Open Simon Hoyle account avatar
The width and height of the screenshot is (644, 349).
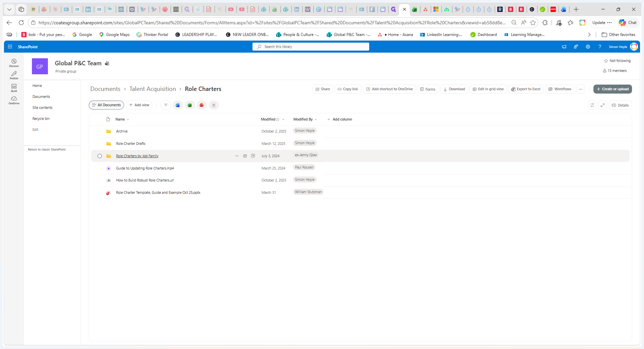(x=634, y=47)
